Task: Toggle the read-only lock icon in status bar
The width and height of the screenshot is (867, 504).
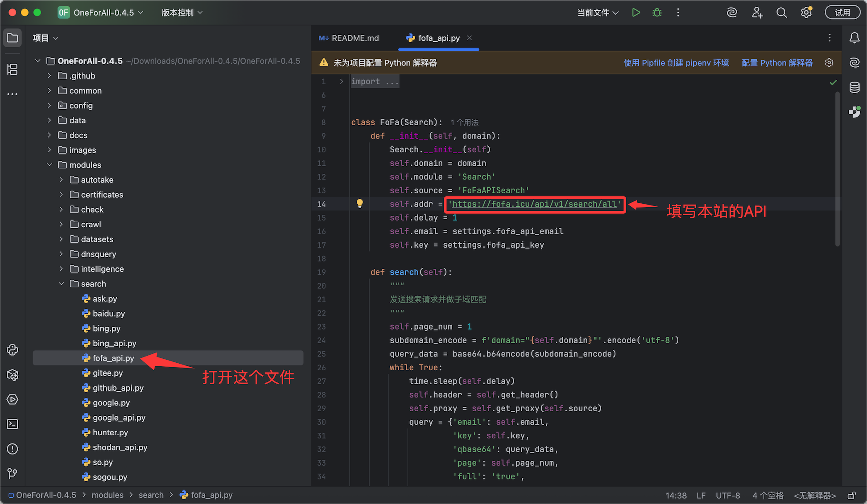Action: tap(851, 495)
